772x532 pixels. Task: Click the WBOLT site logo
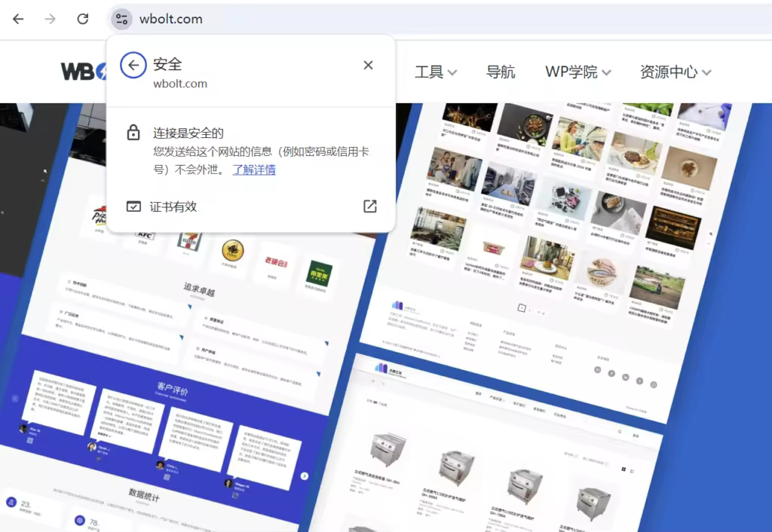(x=83, y=72)
